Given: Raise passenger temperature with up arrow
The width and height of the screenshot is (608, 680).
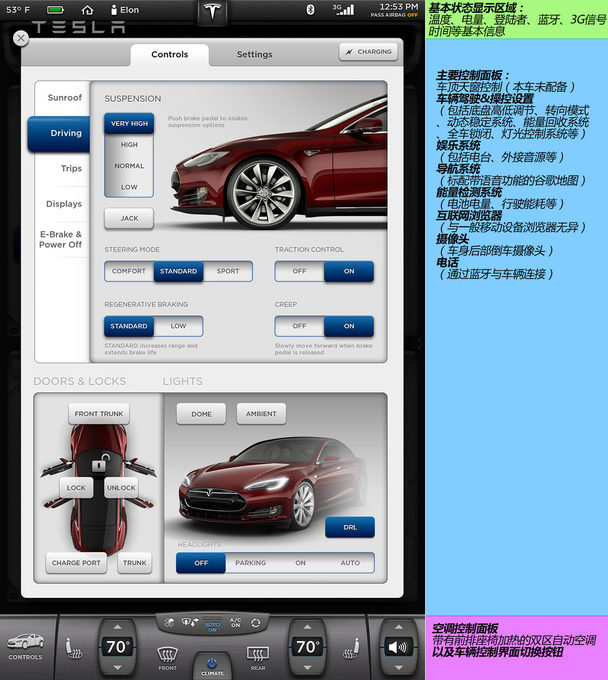Looking at the screenshot, I should pyautogui.click(x=307, y=627).
